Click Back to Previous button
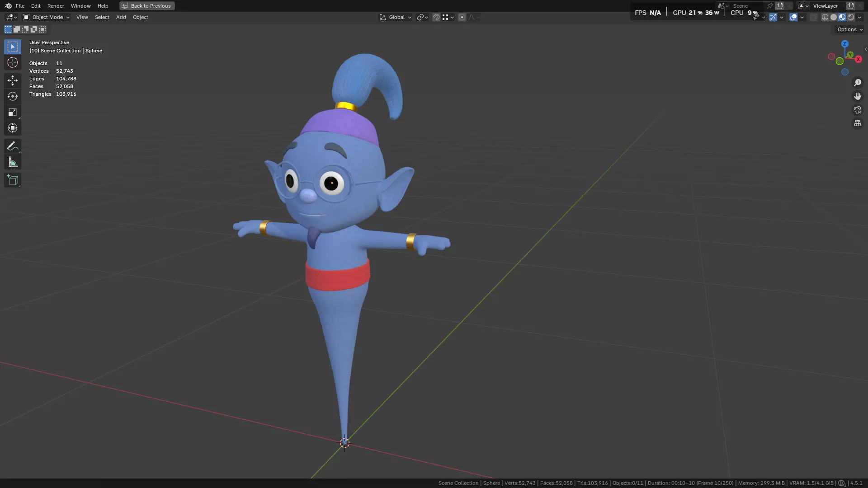The width and height of the screenshot is (868, 488). (x=147, y=6)
